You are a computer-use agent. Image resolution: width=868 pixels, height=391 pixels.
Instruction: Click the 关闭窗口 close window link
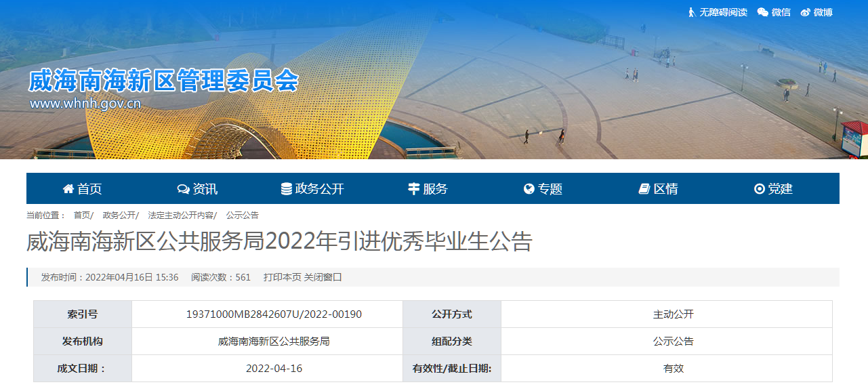[323, 277]
